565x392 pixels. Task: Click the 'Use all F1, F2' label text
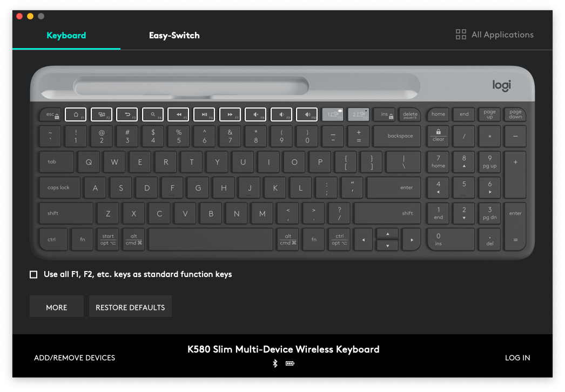point(138,274)
